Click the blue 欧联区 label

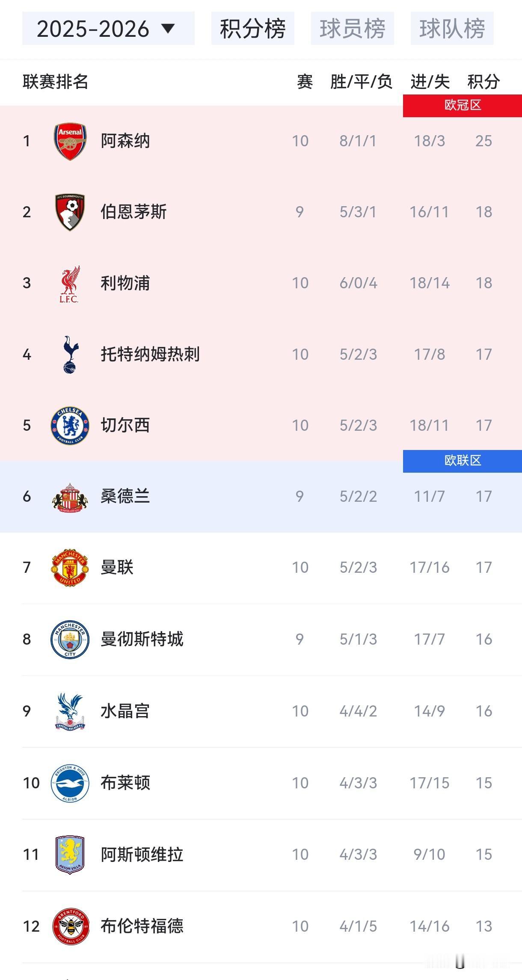pos(463,461)
